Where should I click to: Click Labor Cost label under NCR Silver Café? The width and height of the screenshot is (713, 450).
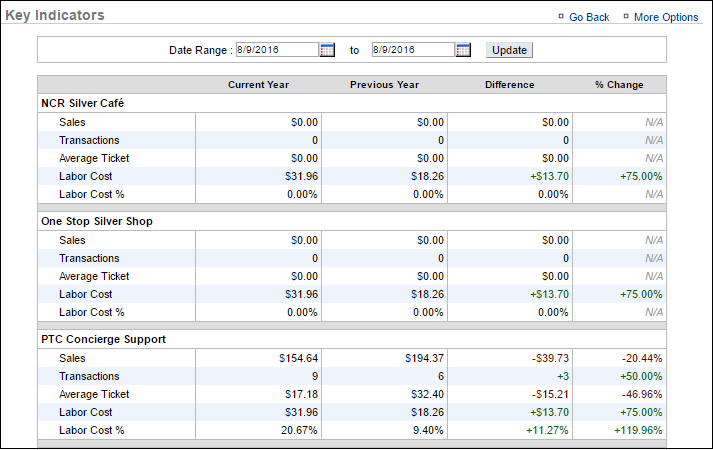pos(85,176)
